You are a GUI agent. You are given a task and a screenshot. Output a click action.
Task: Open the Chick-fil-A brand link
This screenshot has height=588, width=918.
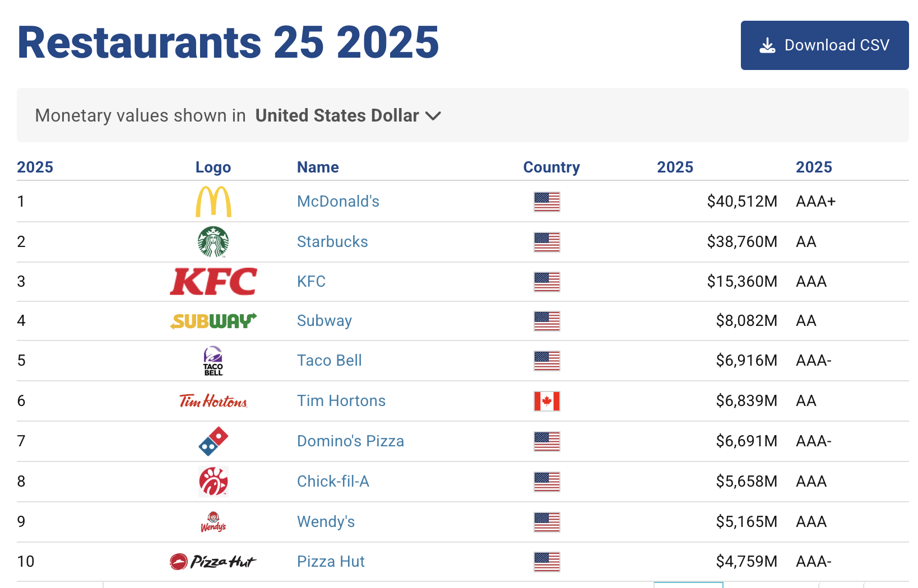coord(333,482)
